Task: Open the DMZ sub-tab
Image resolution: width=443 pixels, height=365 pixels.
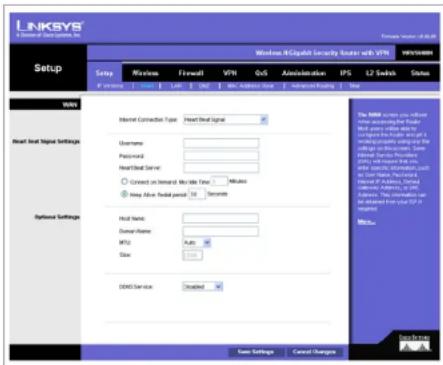Action: pyautogui.click(x=204, y=86)
